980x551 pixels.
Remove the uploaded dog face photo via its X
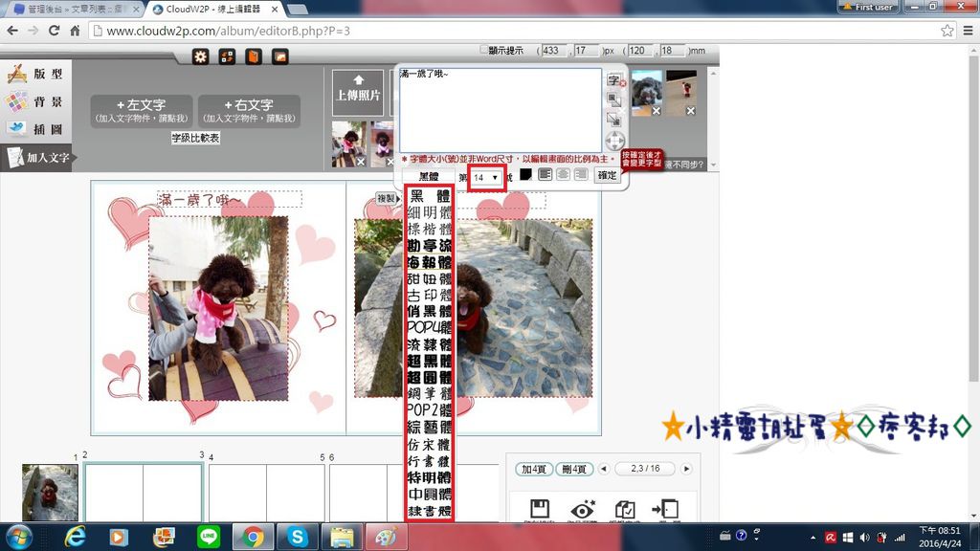tap(657, 111)
